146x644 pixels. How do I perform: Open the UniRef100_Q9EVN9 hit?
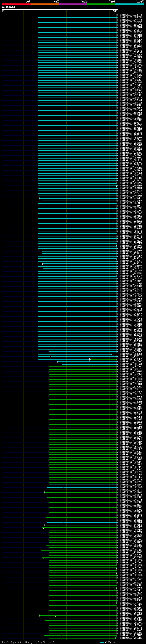131,638
